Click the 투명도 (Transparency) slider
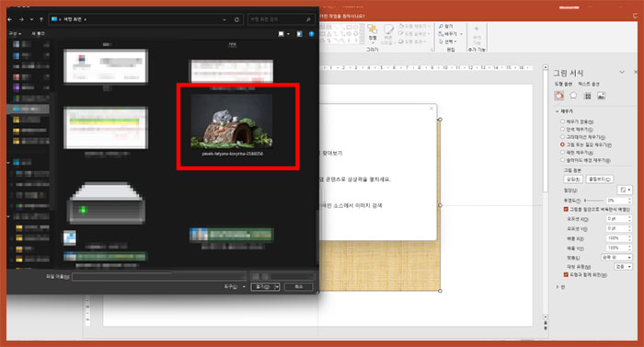 coord(593,201)
